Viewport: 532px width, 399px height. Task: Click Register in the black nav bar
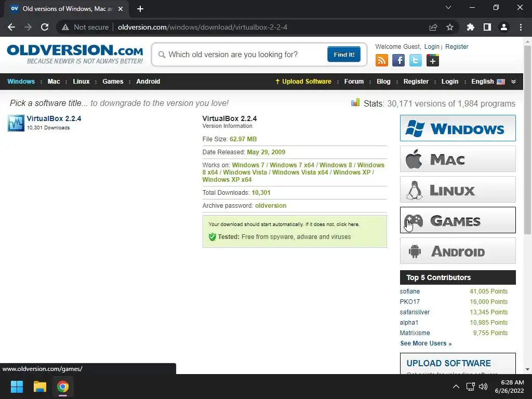pos(416,82)
